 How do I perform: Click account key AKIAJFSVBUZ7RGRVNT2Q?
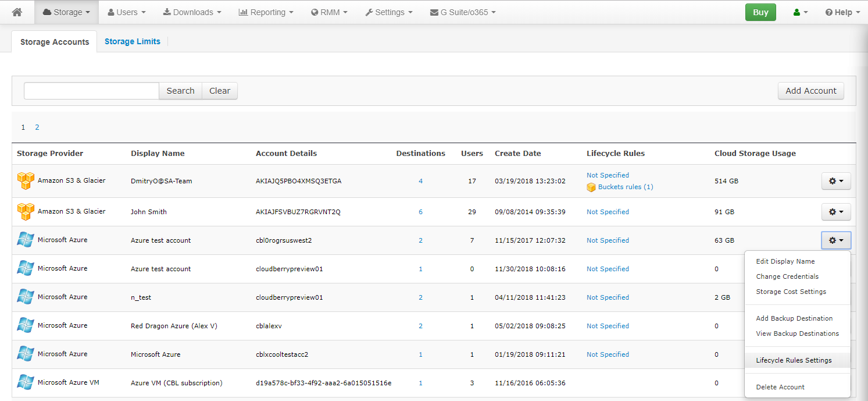pyautogui.click(x=298, y=212)
